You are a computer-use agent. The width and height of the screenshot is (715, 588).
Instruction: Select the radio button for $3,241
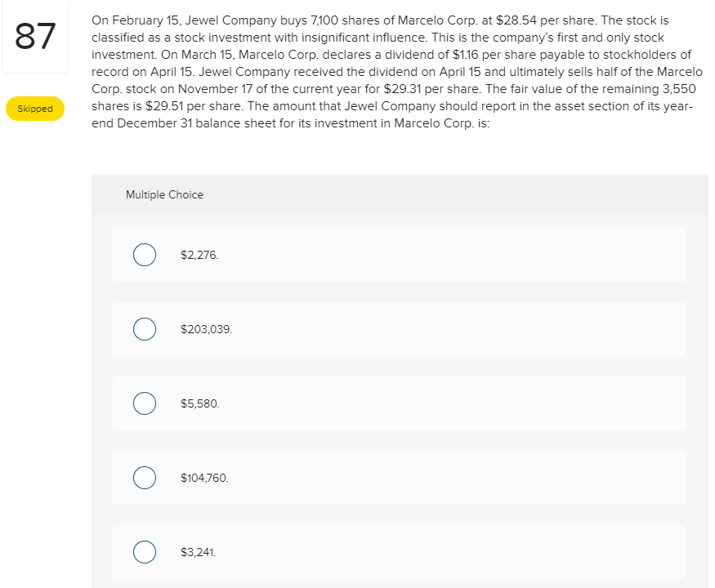[x=145, y=552]
